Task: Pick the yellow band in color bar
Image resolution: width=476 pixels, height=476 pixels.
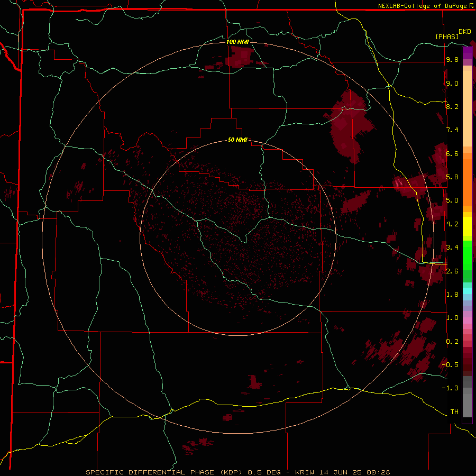Action: point(467,226)
